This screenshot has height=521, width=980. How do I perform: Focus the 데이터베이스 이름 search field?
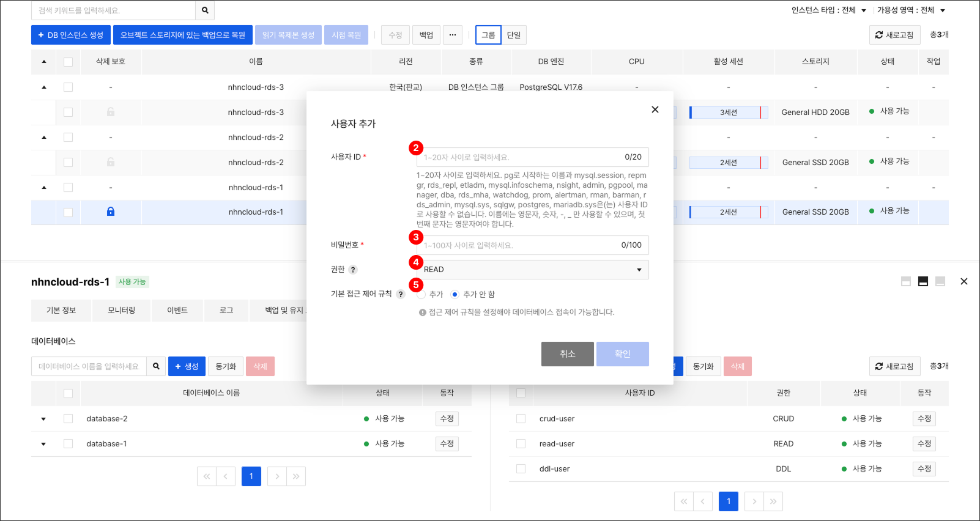click(x=89, y=366)
